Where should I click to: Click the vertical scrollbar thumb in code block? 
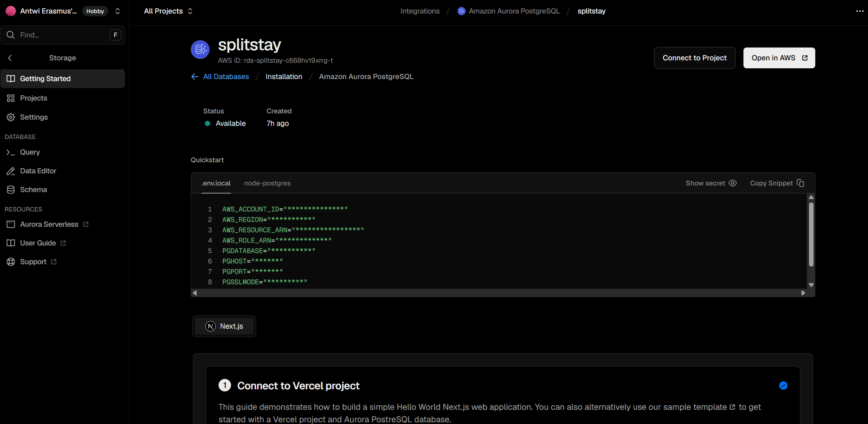(811, 234)
